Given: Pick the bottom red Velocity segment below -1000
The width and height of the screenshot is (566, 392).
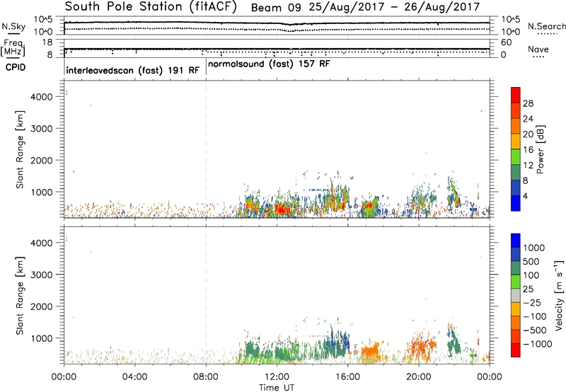Looking at the screenshot, I should (x=516, y=350).
